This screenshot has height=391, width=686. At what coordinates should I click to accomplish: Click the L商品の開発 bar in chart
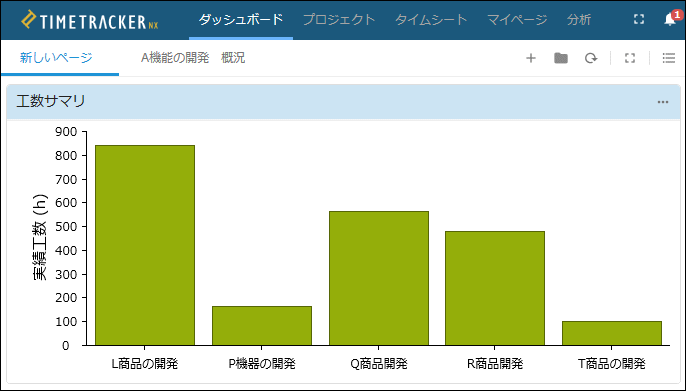[145, 245]
